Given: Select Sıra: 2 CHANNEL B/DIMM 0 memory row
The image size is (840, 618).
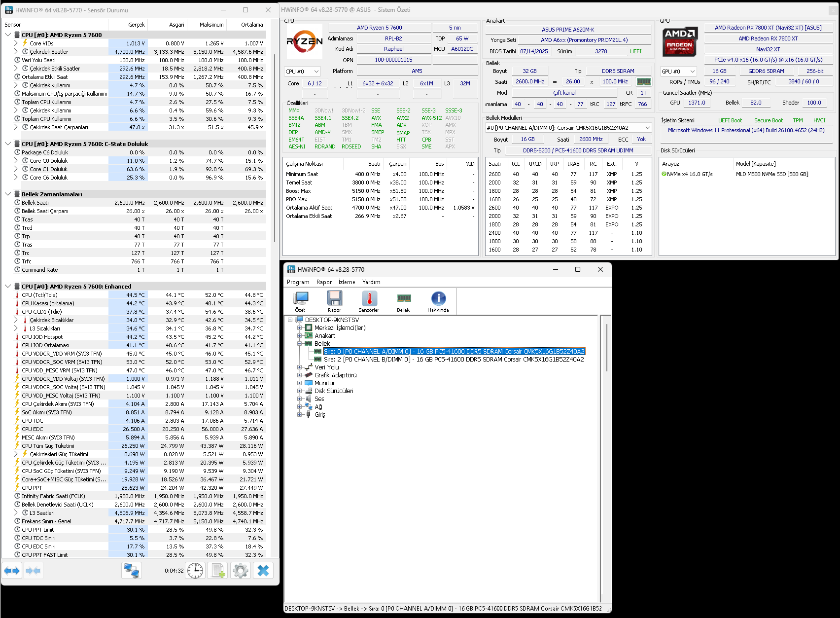Looking at the screenshot, I should pos(454,359).
